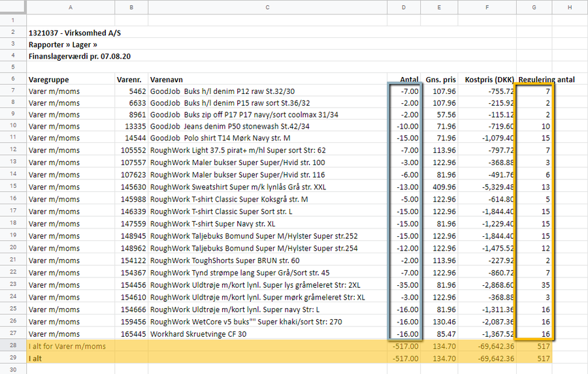
Task: Click the 'Kostpris (DKK)' header cell
Action: click(489, 80)
